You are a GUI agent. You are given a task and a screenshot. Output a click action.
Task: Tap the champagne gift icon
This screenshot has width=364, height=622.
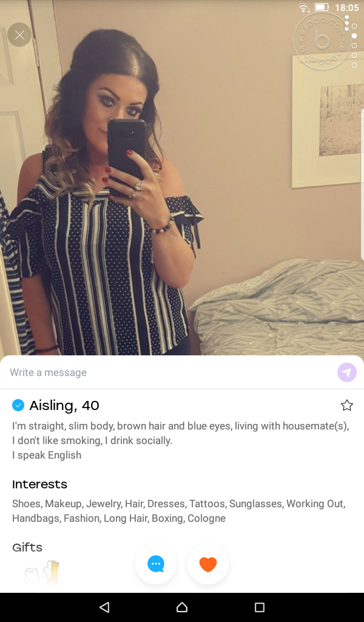pyautogui.click(x=43, y=572)
